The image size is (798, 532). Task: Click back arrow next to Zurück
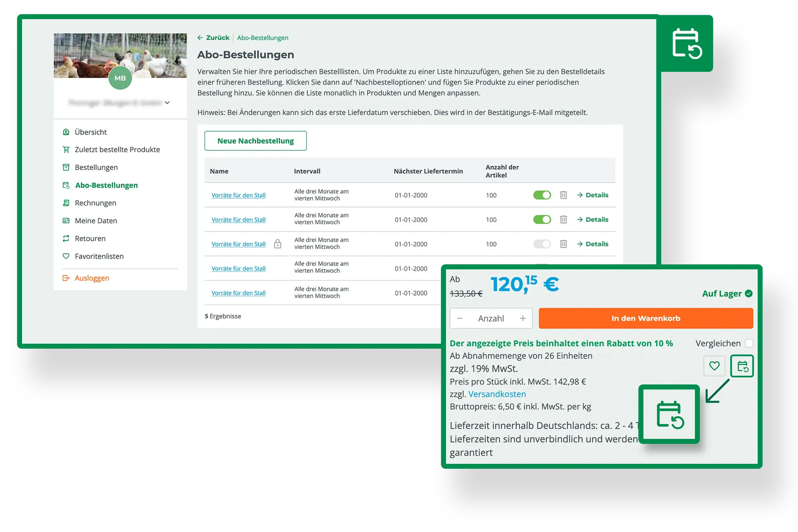click(x=200, y=38)
